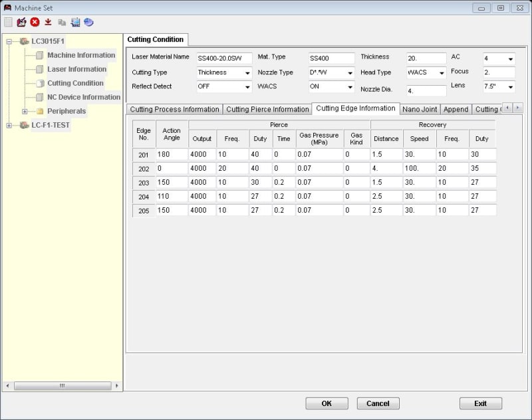Click the Mat. Type field
The height and width of the screenshot is (420, 532).
(x=331, y=58)
